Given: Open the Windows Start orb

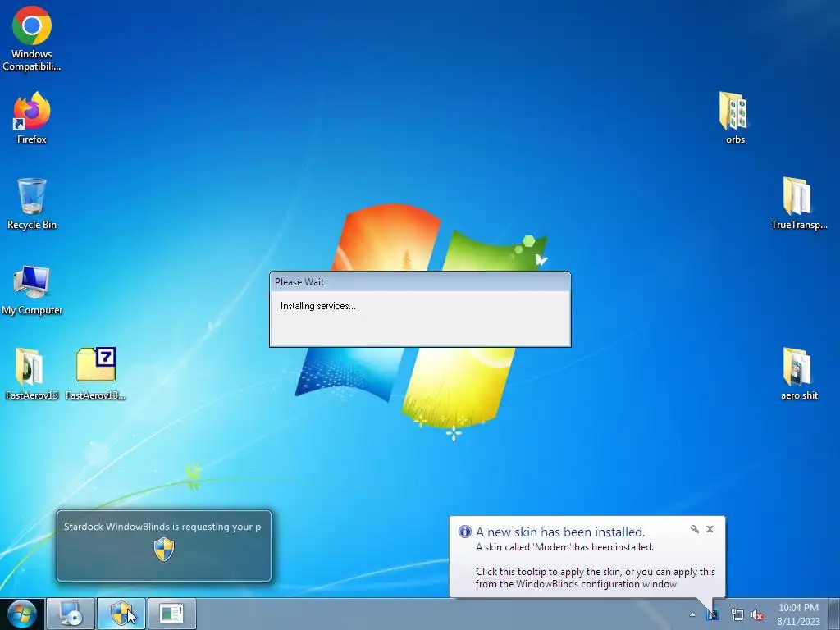Looking at the screenshot, I should (22, 614).
